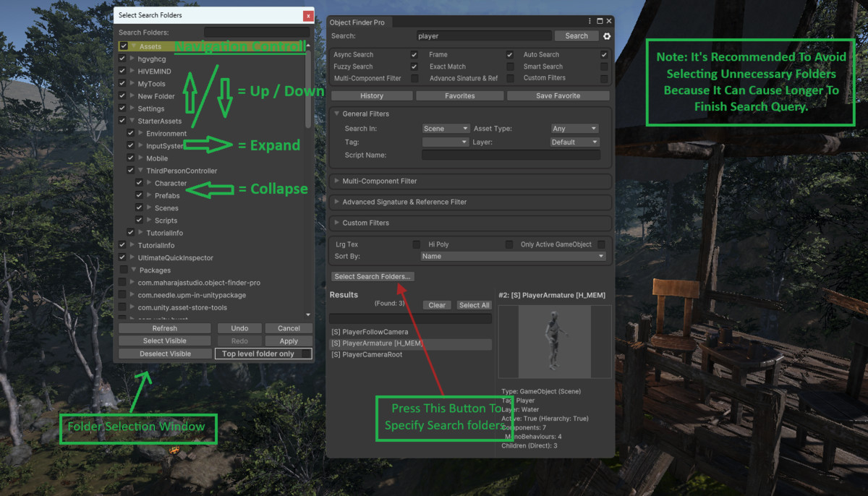Open the search History

tap(371, 95)
